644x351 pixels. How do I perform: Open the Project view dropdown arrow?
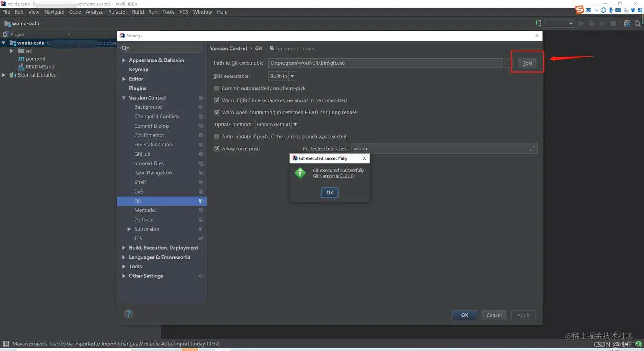69,34
